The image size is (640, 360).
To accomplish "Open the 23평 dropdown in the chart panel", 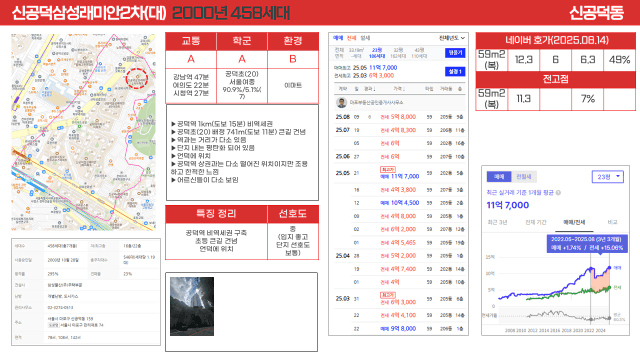I will pyautogui.click(x=608, y=177).
